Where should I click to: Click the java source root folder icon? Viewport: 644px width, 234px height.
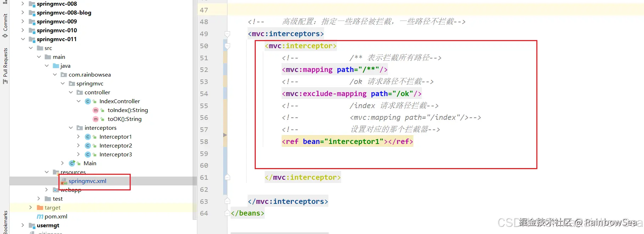pos(56,66)
